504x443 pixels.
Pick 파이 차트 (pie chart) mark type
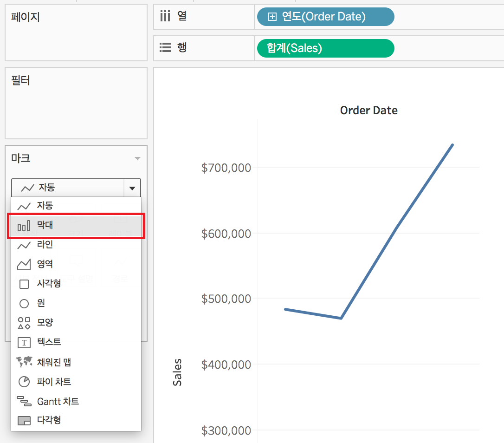click(x=76, y=382)
